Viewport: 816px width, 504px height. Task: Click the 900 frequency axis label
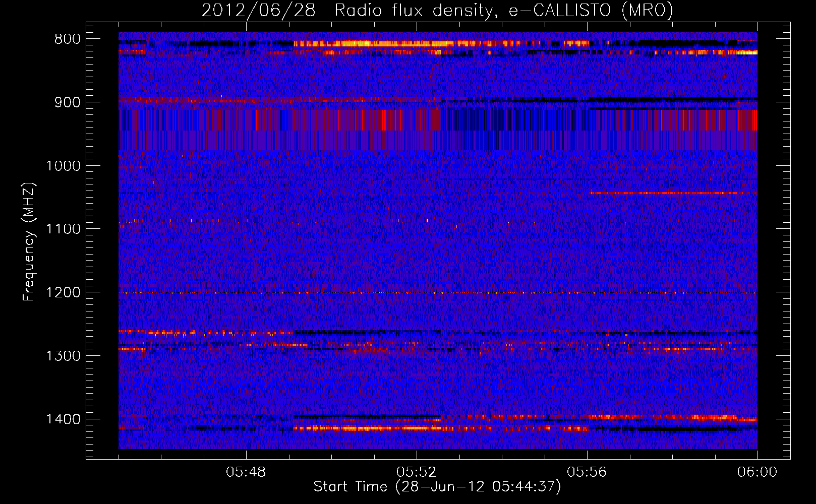(67, 103)
